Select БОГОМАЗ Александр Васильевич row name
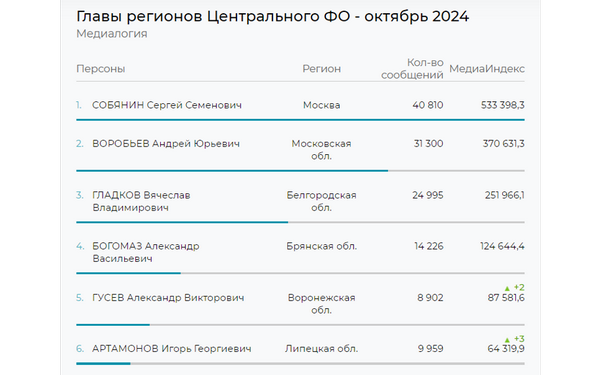The image size is (600, 375). 145,252
